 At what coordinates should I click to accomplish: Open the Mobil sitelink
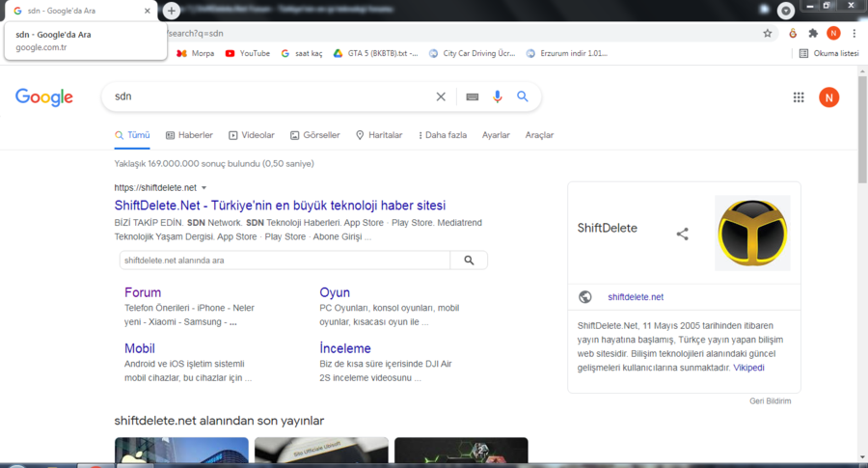click(x=140, y=348)
